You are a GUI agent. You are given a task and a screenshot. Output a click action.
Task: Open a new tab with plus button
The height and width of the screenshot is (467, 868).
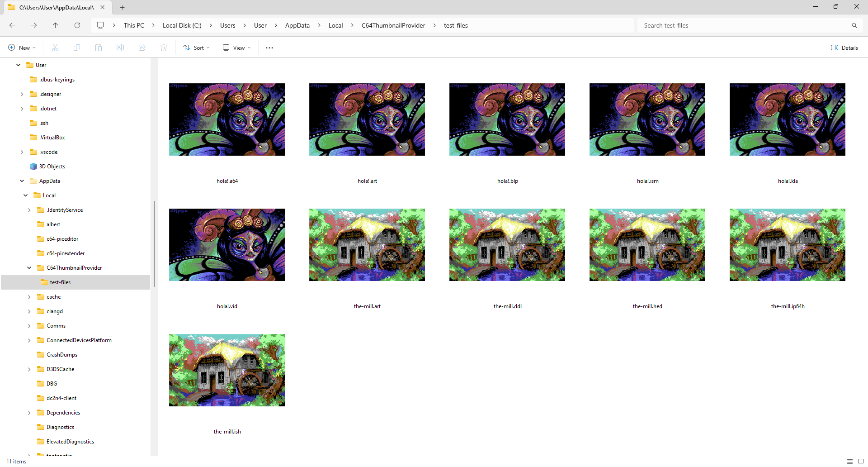pyautogui.click(x=123, y=7)
